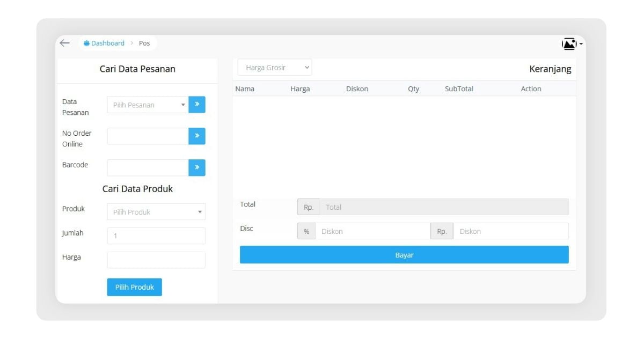644x338 pixels.
Task: Click the Diskon column header
Action: coord(357,89)
